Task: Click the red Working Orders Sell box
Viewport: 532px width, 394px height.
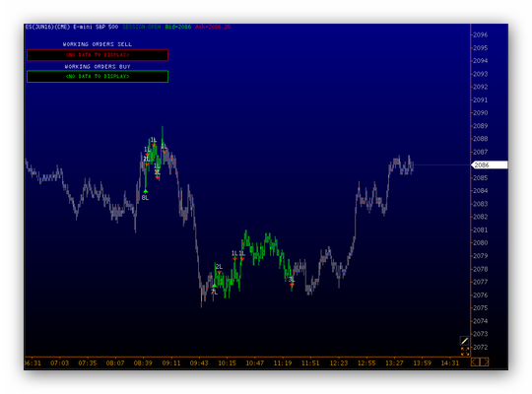Action: 98,55
